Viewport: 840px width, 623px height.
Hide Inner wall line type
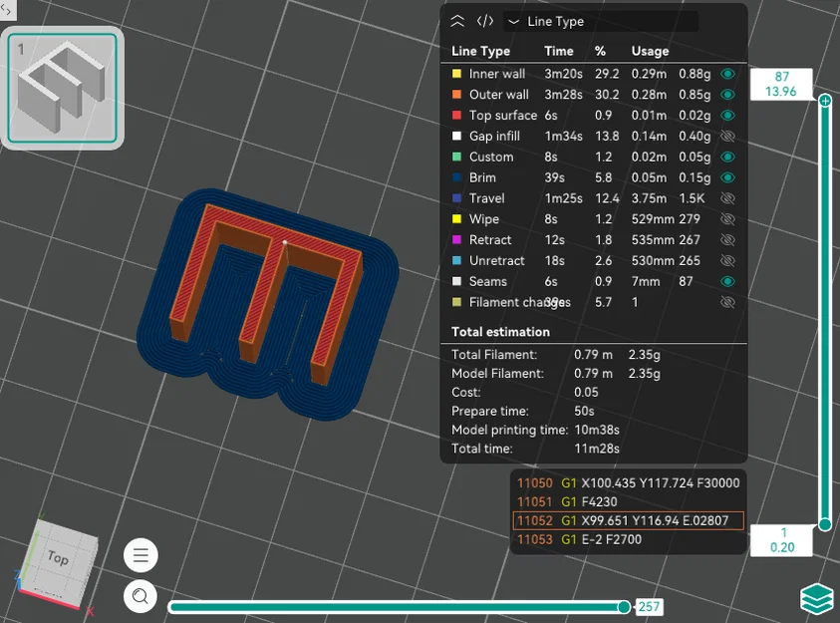pyautogui.click(x=727, y=74)
